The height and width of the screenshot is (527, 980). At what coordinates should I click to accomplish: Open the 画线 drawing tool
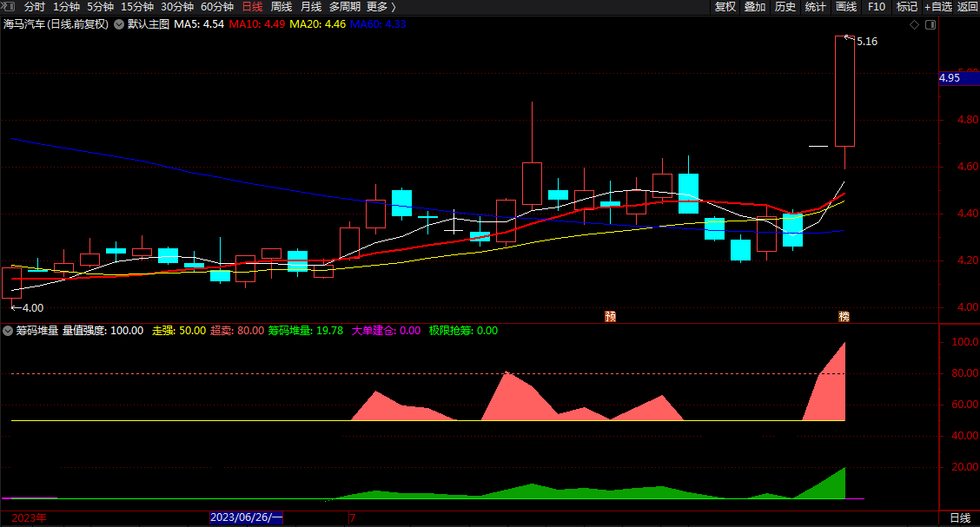[845, 7]
